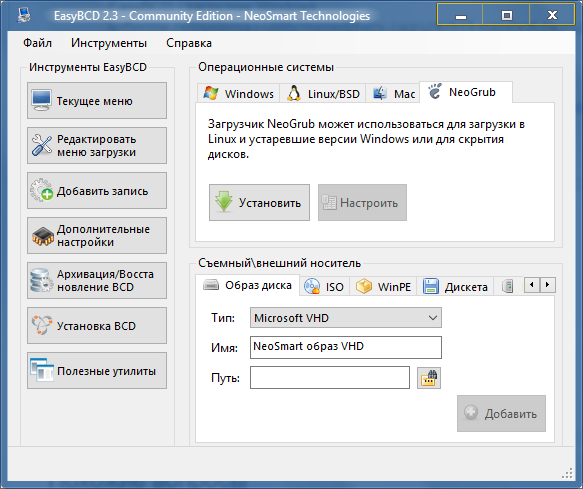Click the CD icon on the ISO tab
The width and height of the screenshot is (583, 489).
click(x=312, y=286)
